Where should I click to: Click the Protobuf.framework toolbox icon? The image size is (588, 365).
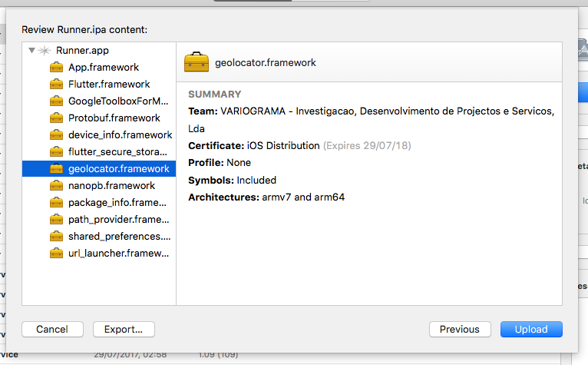click(56, 118)
